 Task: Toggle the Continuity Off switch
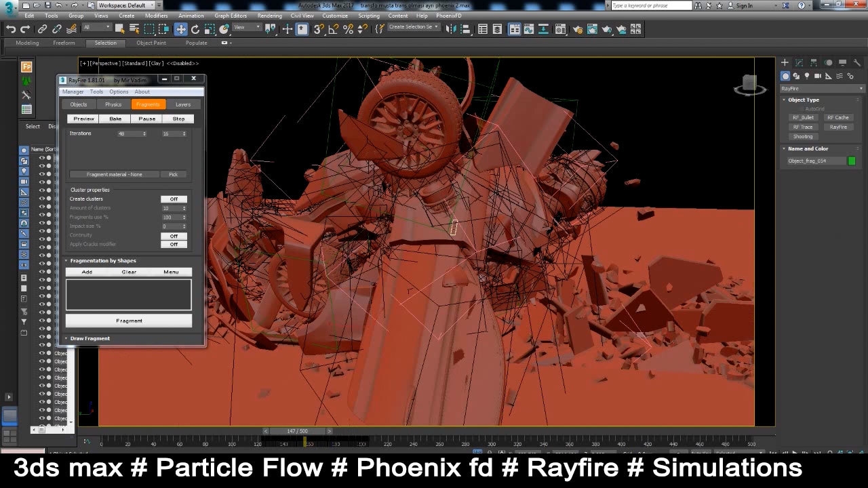[x=174, y=236]
